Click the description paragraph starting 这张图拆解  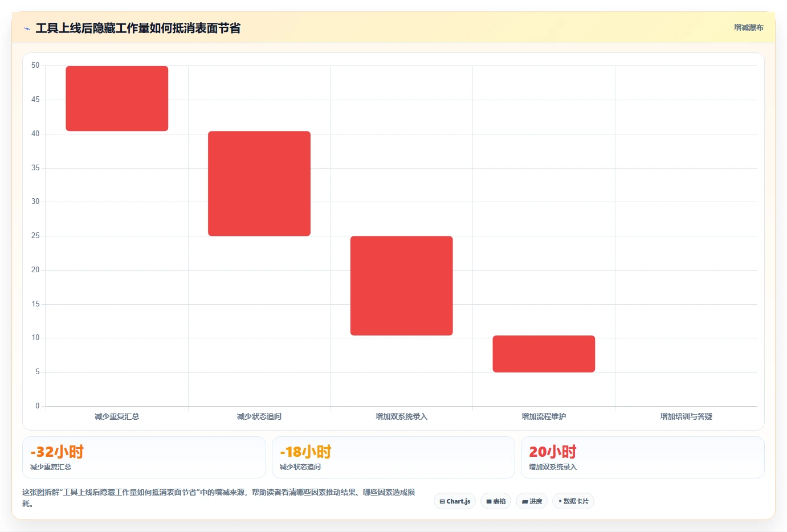point(219,498)
